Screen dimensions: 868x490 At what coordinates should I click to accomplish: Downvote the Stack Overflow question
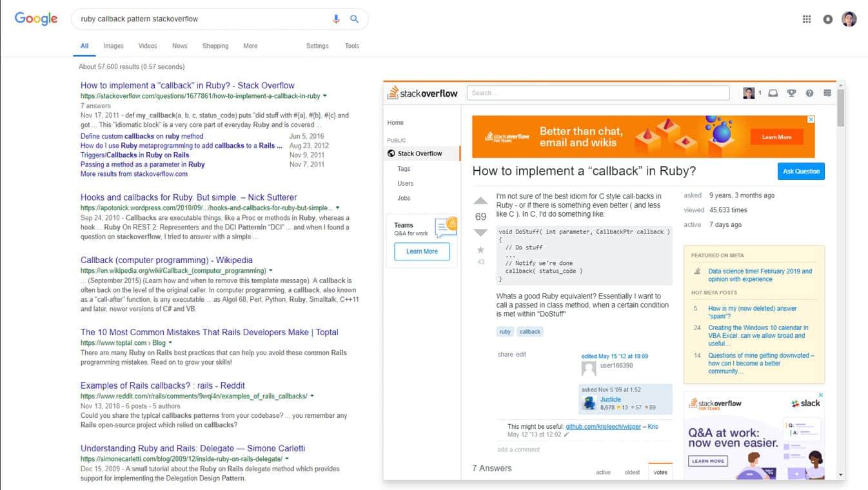480,233
